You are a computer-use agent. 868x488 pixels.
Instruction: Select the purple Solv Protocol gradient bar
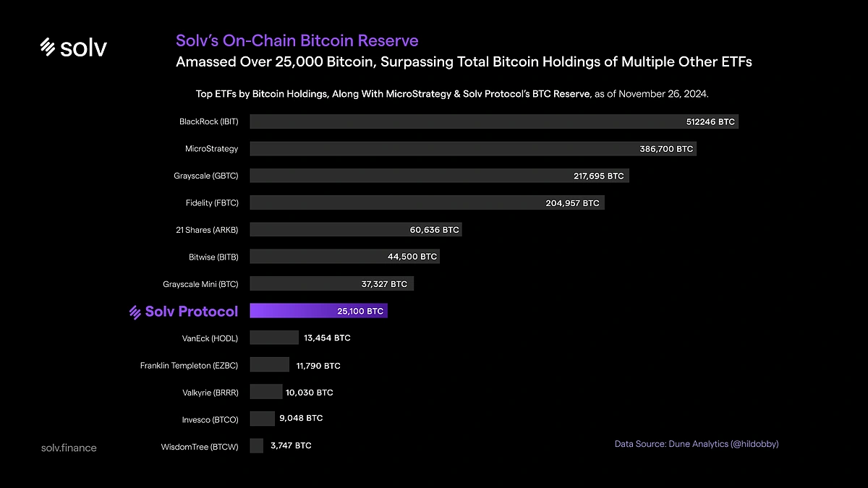(318, 310)
